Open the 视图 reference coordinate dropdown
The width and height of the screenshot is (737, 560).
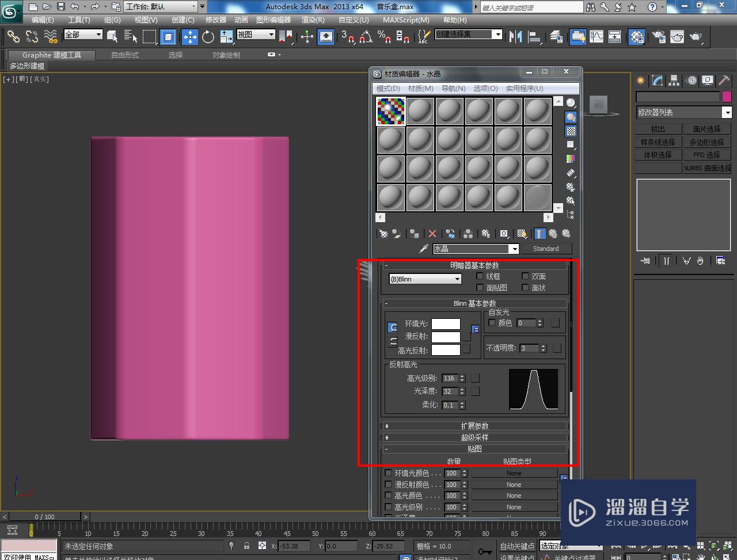(x=256, y=35)
